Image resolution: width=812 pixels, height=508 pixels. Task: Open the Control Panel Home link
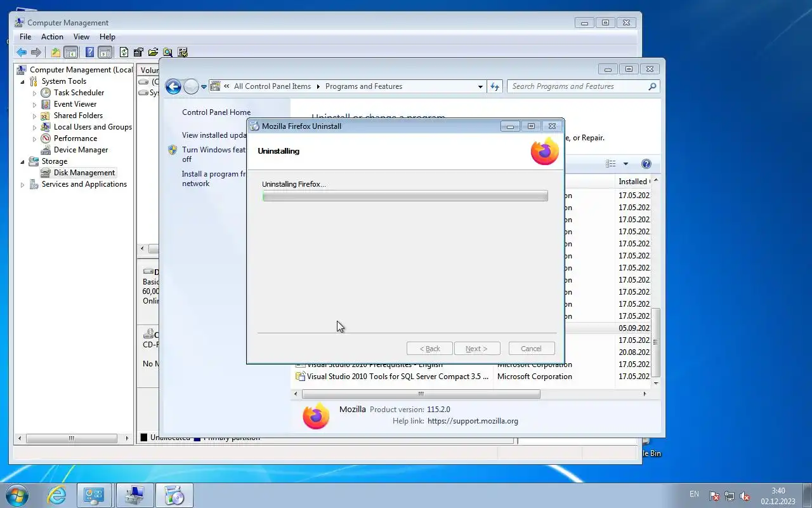click(216, 112)
